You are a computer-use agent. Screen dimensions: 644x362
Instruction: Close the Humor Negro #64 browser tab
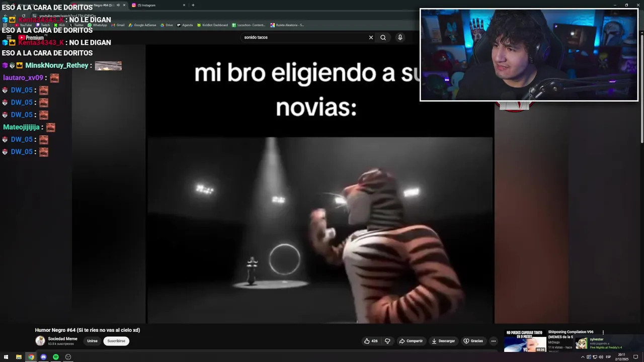tap(124, 5)
